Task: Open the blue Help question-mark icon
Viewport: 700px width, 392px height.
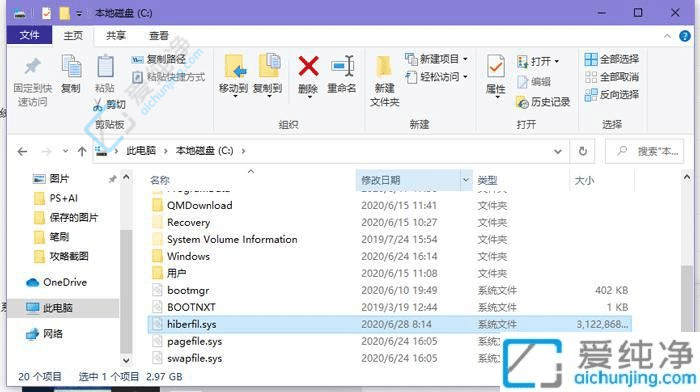Action: click(x=685, y=36)
